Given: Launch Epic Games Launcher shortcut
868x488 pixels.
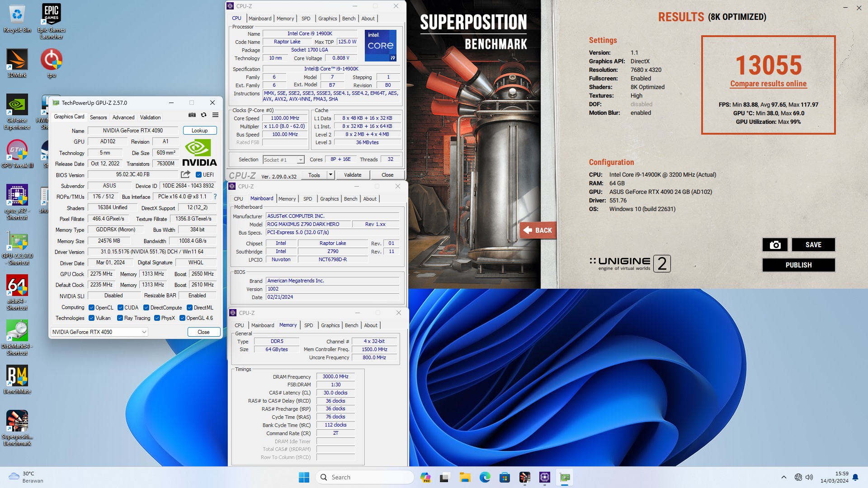Looking at the screenshot, I should click(x=51, y=20).
